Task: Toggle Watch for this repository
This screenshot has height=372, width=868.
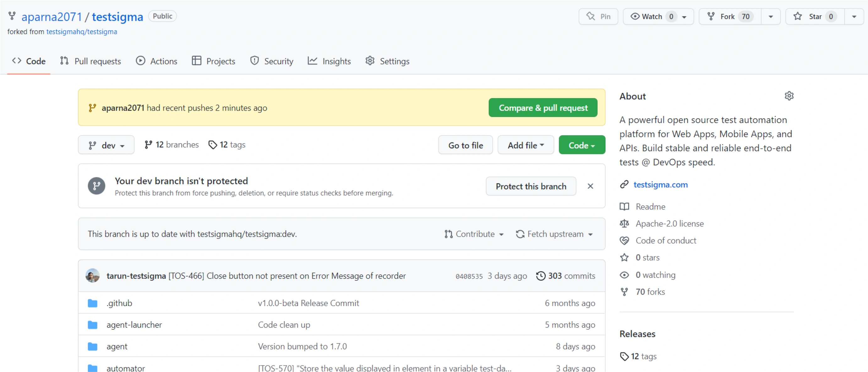Action: click(x=651, y=17)
